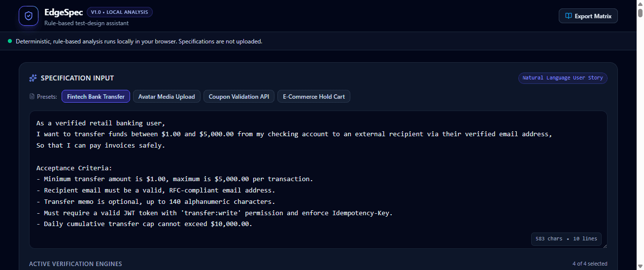The height and width of the screenshot is (270, 644).
Task: Choose the Coupon Validation API preset
Action: coord(239,96)
